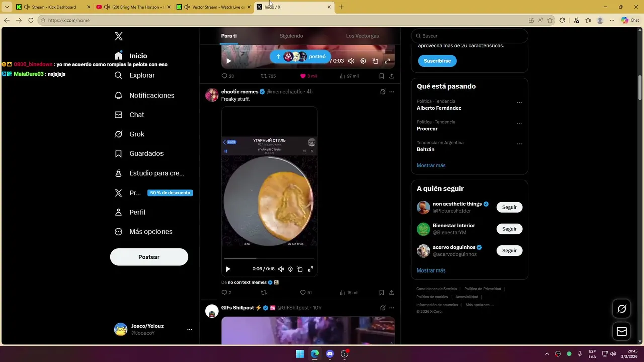
Task: Click the Postear button
Action: (x=149, y=257)
